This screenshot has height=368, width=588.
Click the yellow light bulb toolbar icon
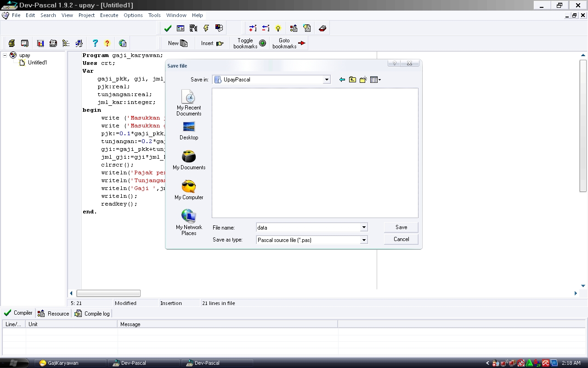click(x=278, y=29)
